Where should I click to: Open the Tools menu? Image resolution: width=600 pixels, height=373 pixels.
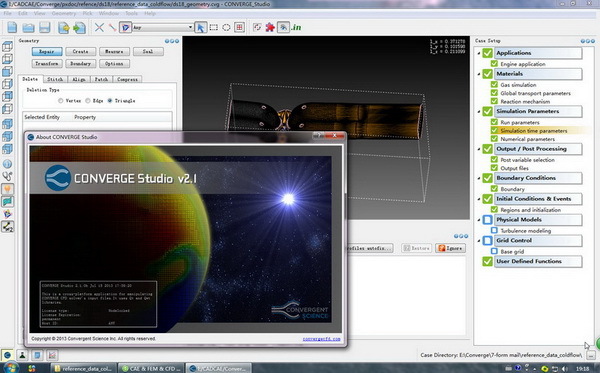[x=131, y=13]
